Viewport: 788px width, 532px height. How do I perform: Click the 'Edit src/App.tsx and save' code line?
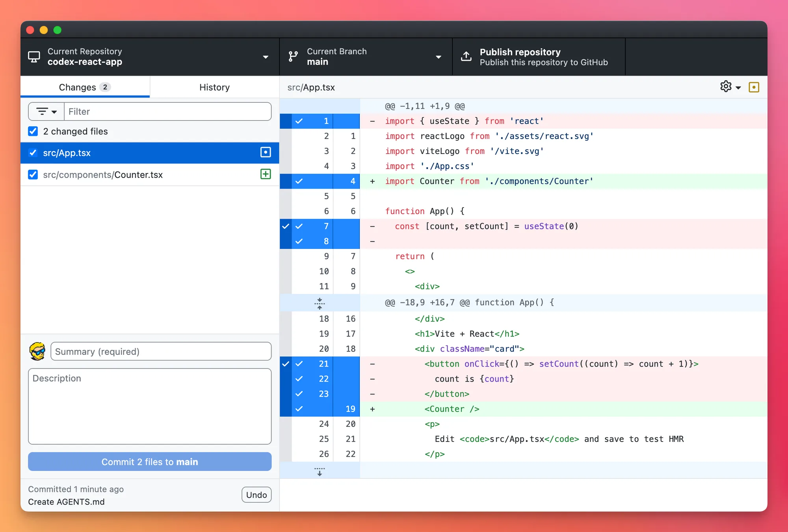point(559,439)
